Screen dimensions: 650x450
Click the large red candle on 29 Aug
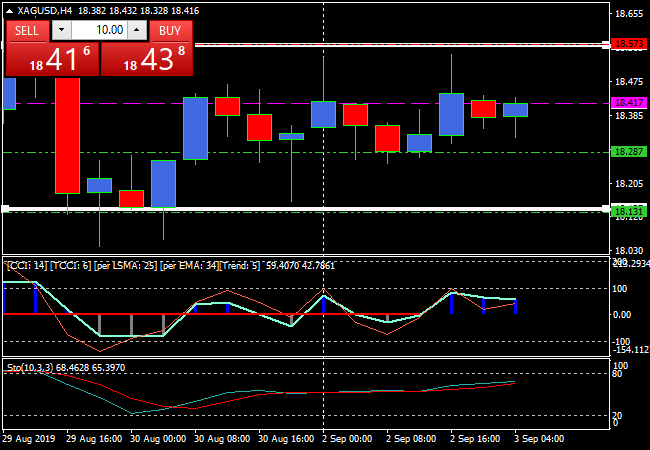(67, 135)
